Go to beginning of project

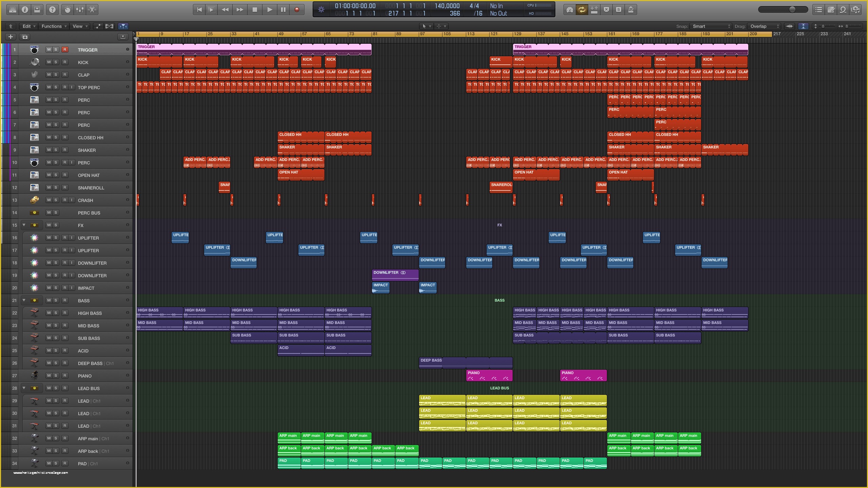pyautogui.click(x=199, y=10)
